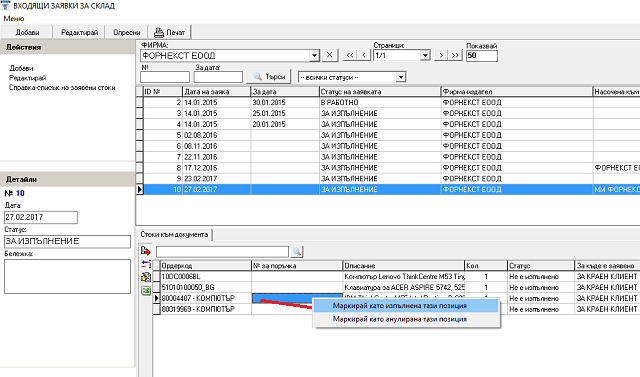640x377 pixels.
Task: Click the Добави toolbar button
Action: 27,32
